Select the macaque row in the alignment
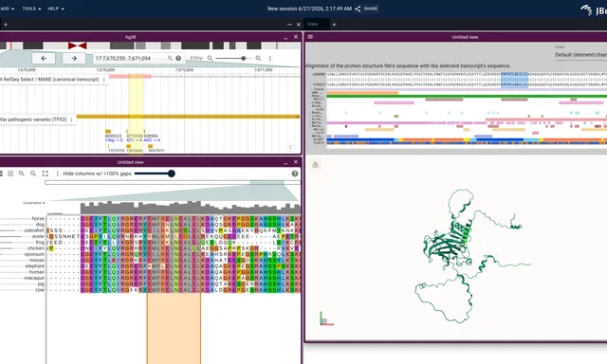Screen dimensions: 607x364 point(34,278)
